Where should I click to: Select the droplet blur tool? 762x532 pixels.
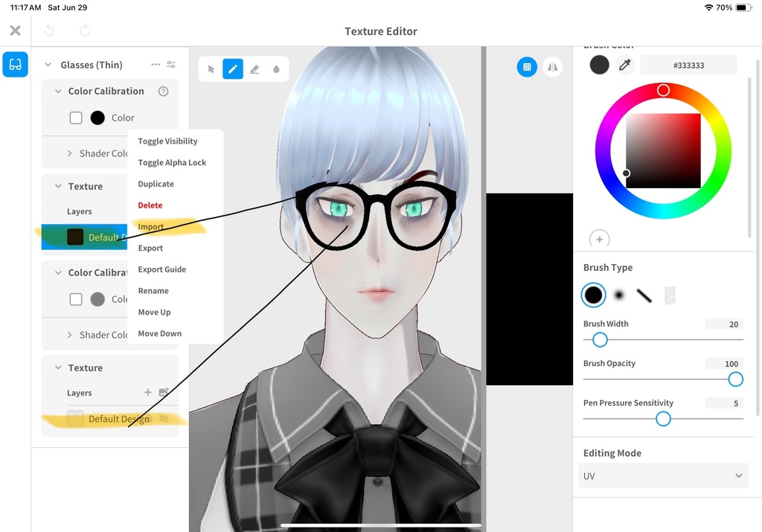pos(276,69)
